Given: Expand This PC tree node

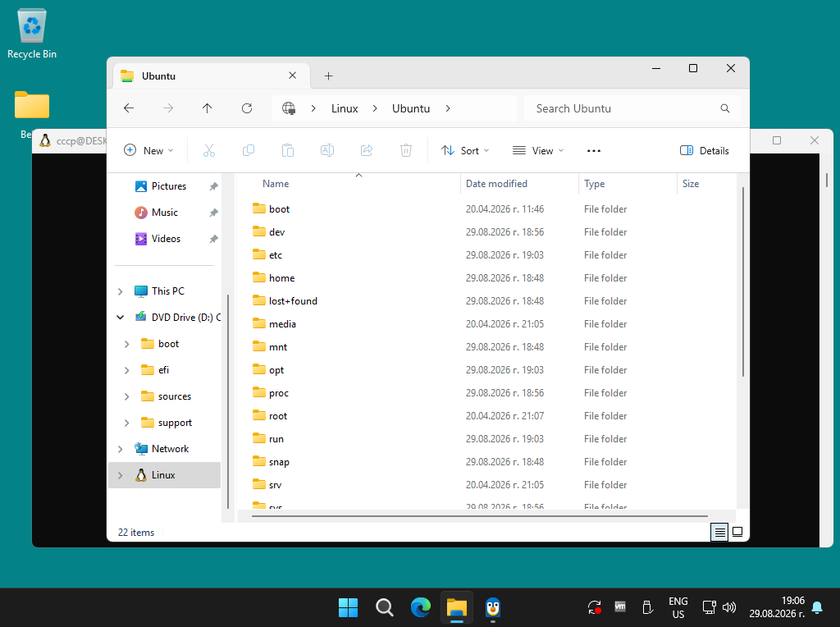Looking at the screenshot, I should pos(120,291).
